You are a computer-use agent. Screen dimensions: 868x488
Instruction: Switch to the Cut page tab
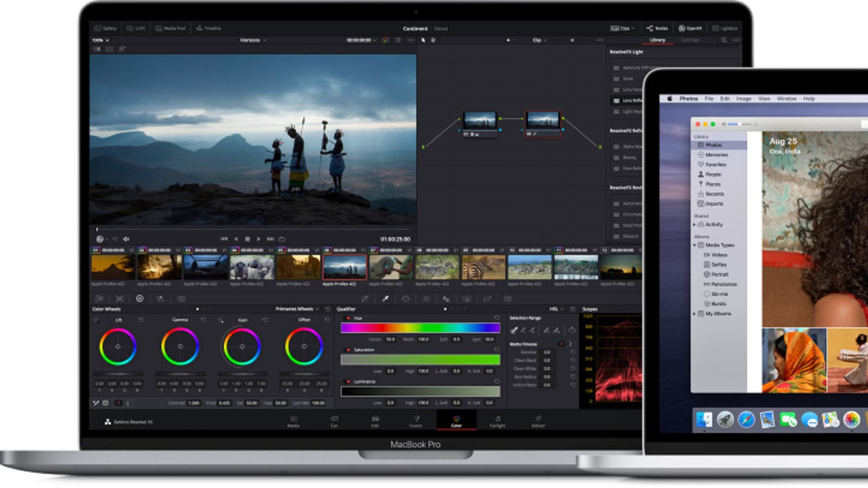coord(334,421)
